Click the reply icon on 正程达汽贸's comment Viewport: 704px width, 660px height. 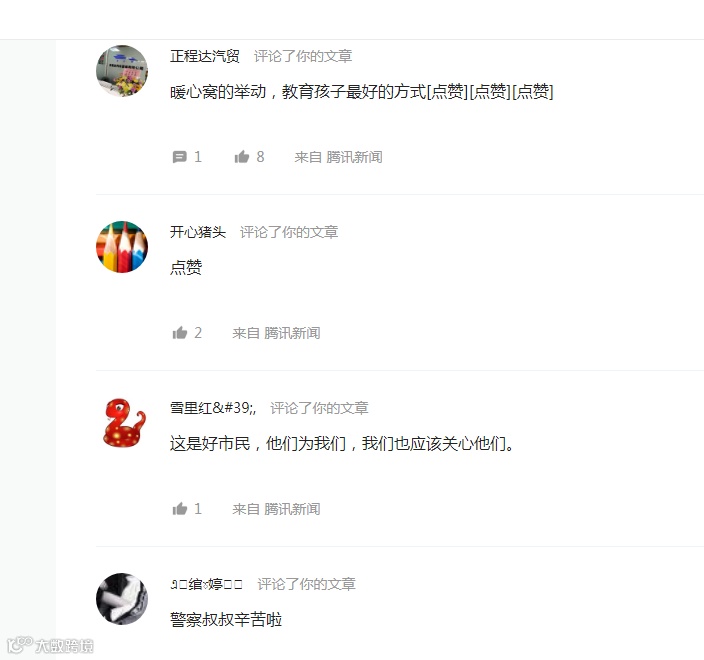180,157
